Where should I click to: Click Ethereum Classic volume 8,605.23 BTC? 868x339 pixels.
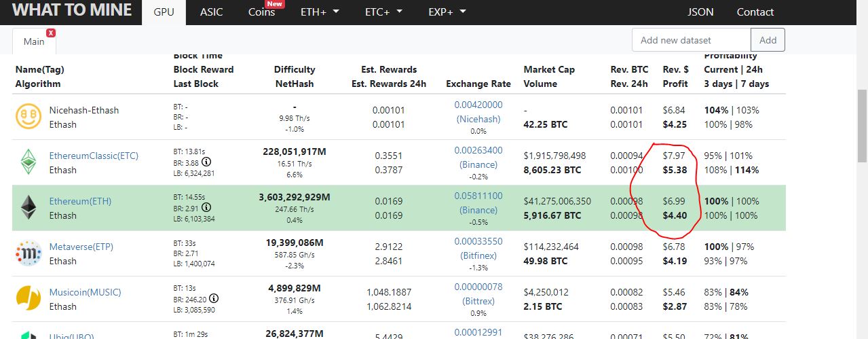click(x=552, y=170)
